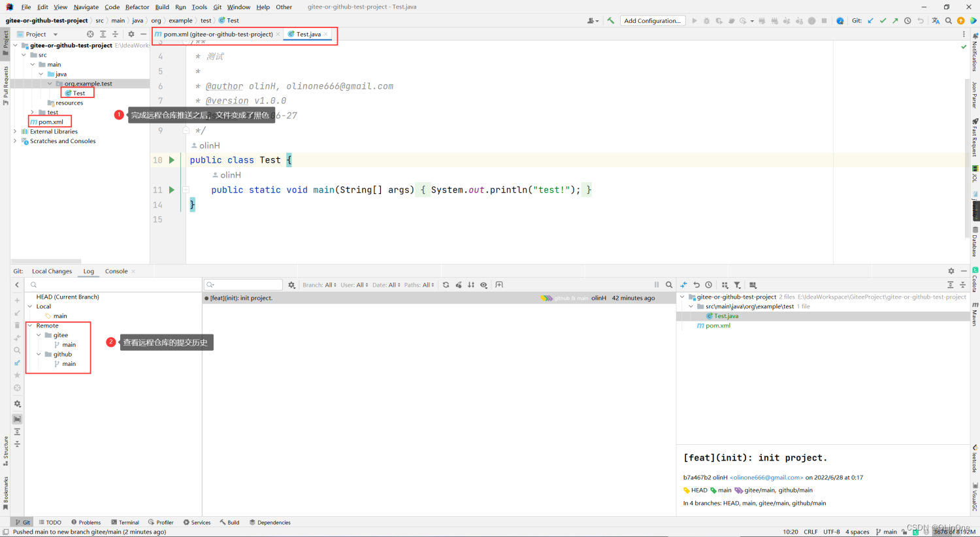This screenshot has height=537, width=980.
Task: Open Terminal tool window button
Action: [x=125, y=522]
